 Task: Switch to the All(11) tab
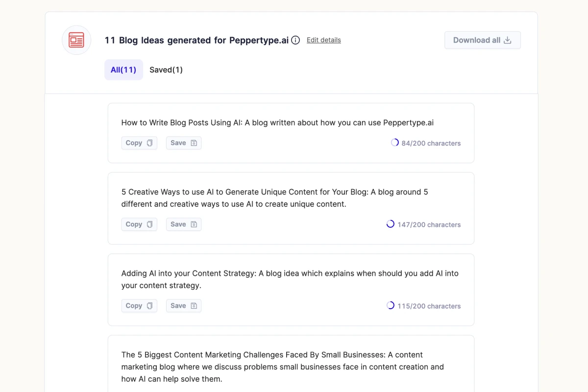[x=123, y=70]
